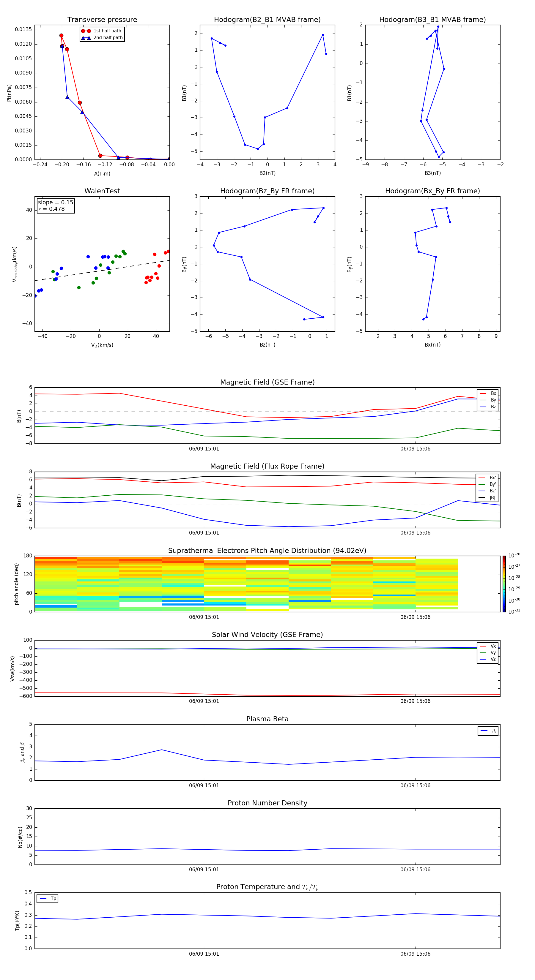Screen dimensions: 535x980
Task: Click the 'Plasma Beta' plot title
Action: tap(267, 719)
